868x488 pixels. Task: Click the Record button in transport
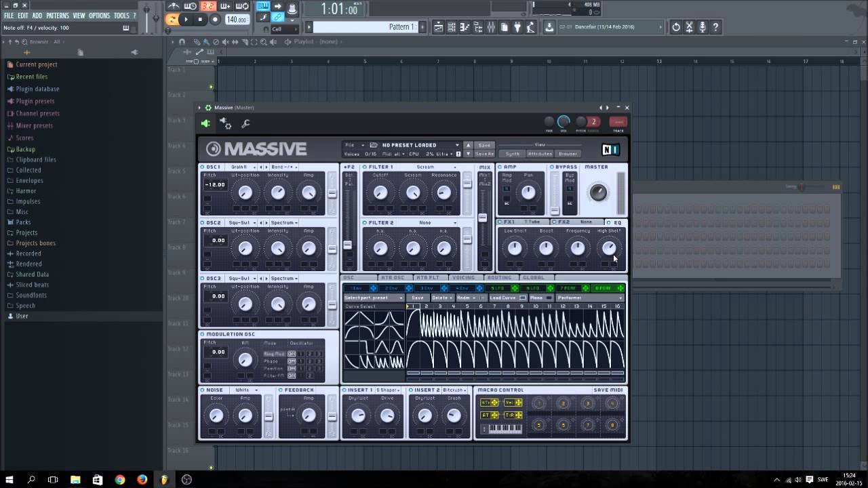215,20
